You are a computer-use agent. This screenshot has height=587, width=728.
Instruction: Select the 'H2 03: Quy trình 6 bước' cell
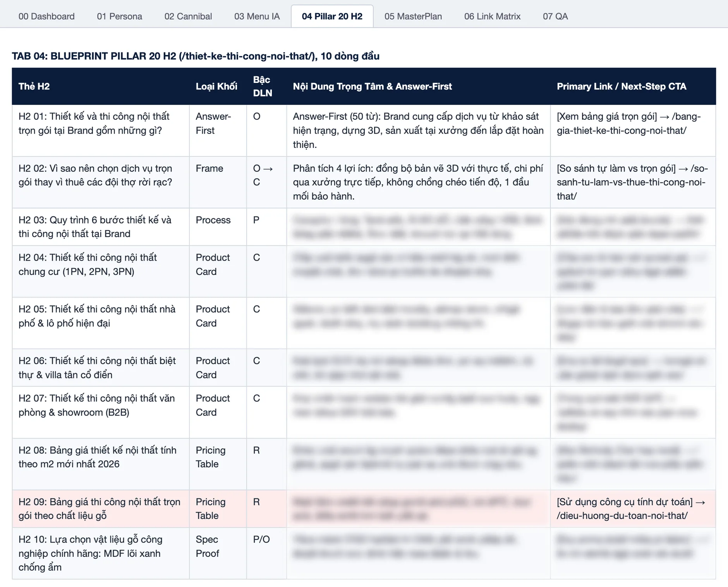pyautogui.click(x=101, y=227)
